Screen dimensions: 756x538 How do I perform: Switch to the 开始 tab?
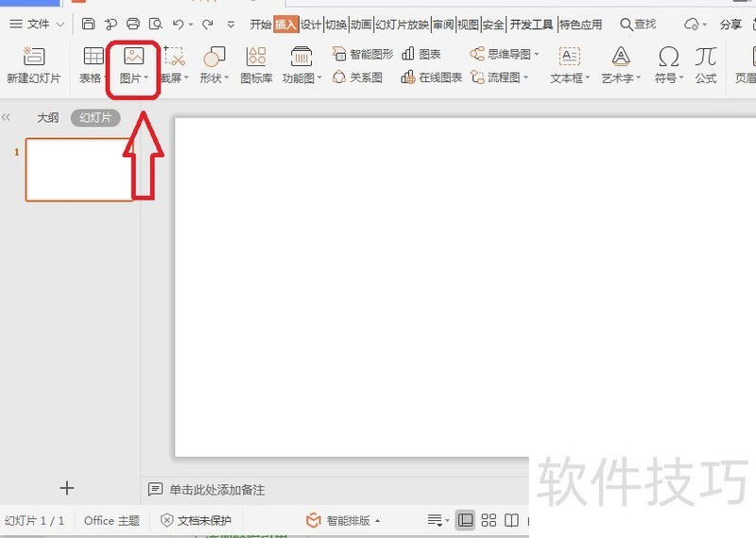(x=261, y=25)
